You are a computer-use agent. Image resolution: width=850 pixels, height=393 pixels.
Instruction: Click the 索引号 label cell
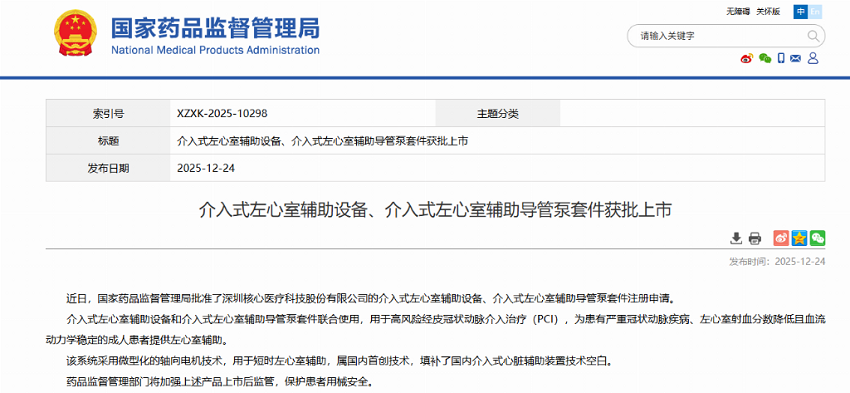tap(108, 114)
